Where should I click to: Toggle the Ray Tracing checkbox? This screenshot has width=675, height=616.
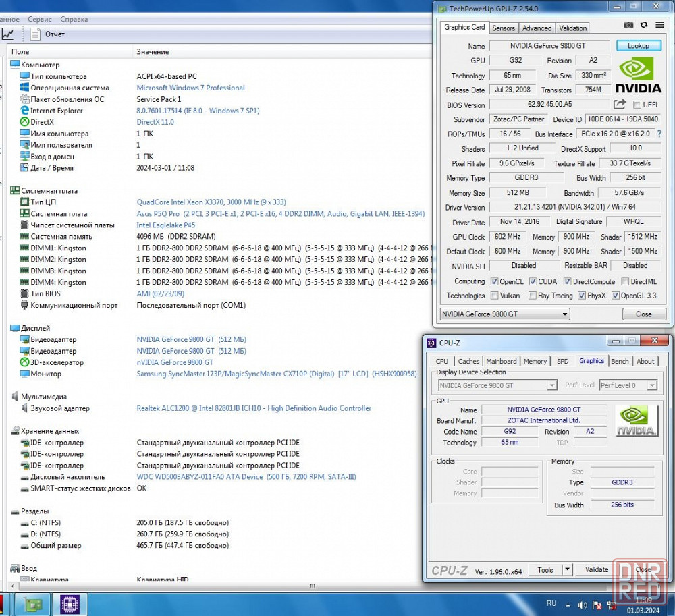(x=533, y=296)
